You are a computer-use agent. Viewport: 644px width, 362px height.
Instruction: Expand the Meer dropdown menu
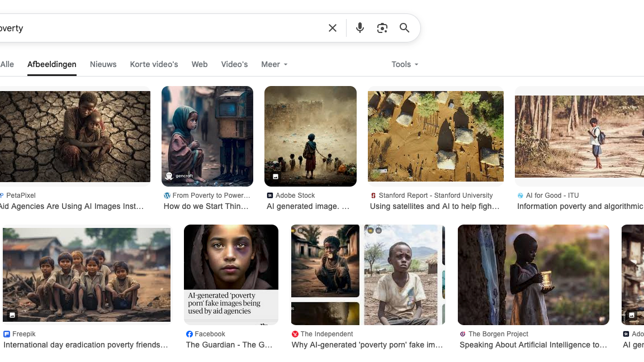(274, 64)
